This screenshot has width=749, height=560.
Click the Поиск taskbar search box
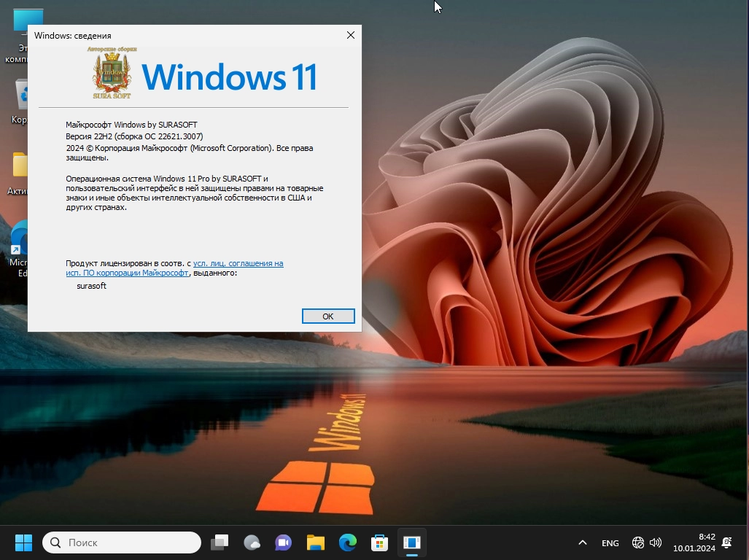pyautogui.click(x=122, y=542)
